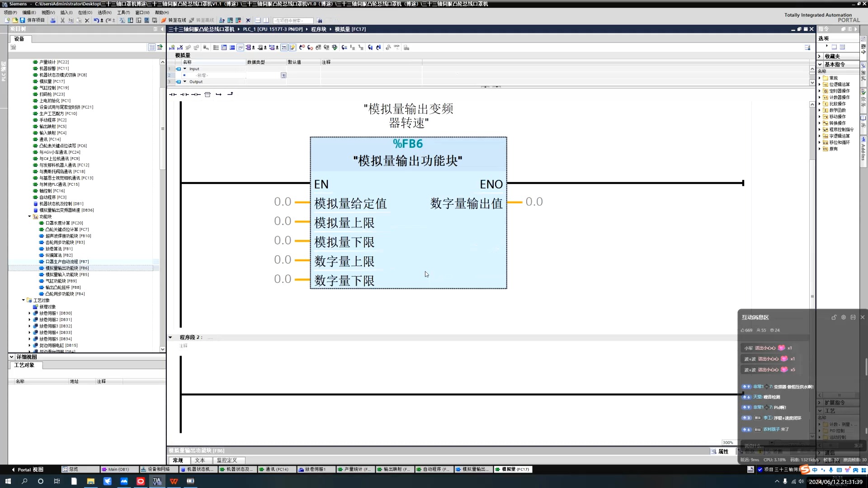Insert an empty box instruction from favorites bar

(x=207, y=94)
